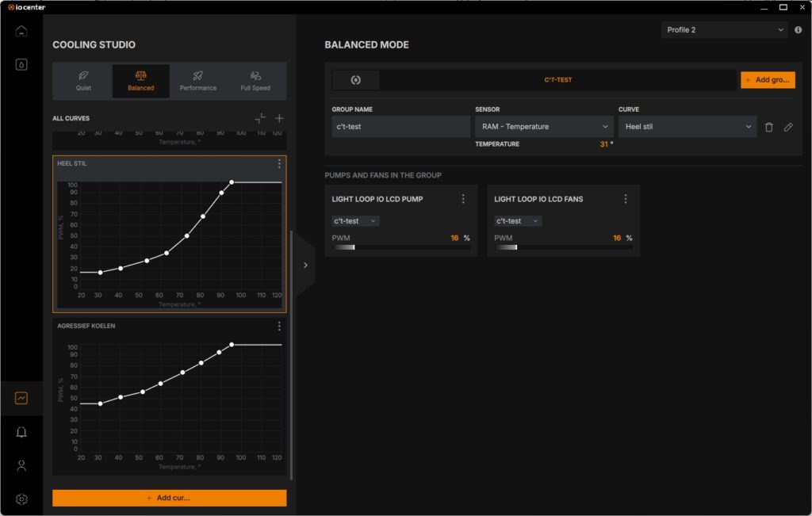Screen dimensions: 812x516
Task: Click the info icon next to Profile 2
Action: [x=798, y=30]
